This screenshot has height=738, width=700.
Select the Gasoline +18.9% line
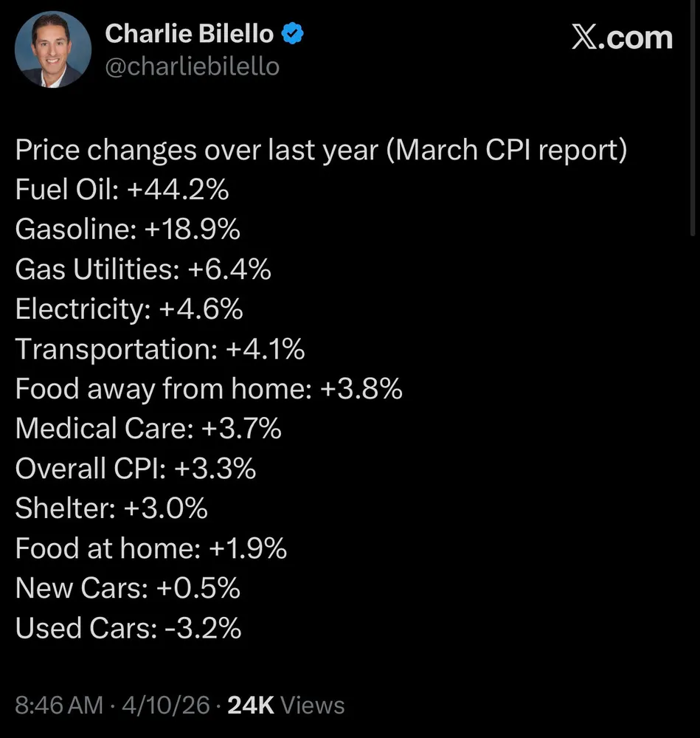(x=128, y=230)
